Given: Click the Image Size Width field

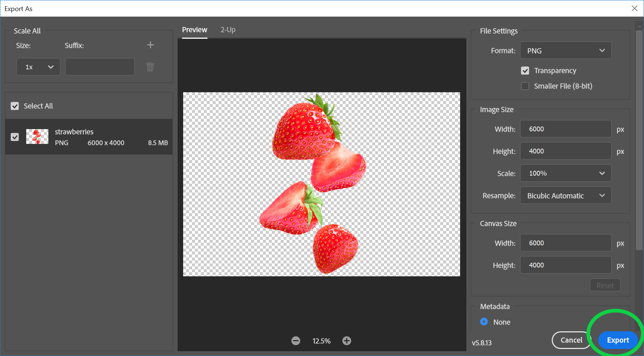Looking at the screenshot, I should pyautogui.click(x=566, y=129).
